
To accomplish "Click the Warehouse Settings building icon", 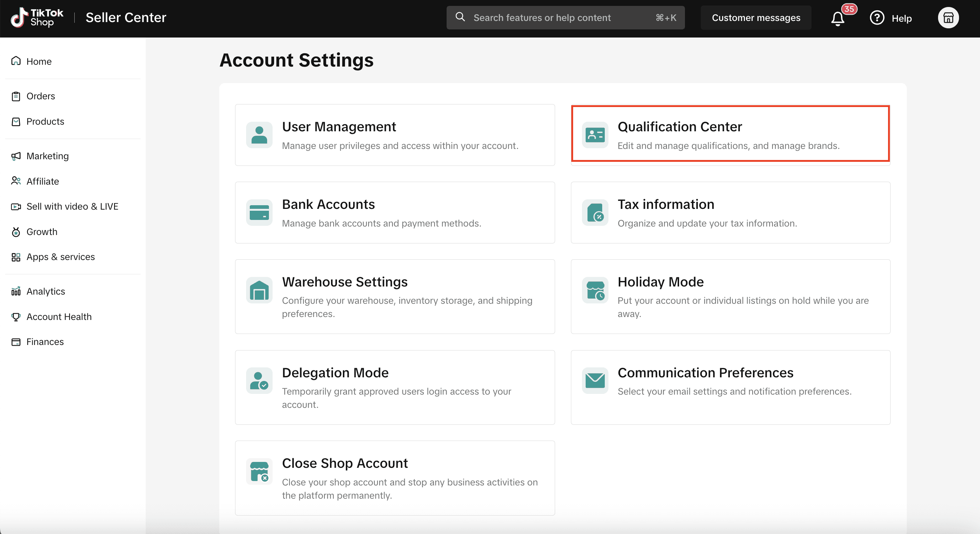I will (259, 291).
